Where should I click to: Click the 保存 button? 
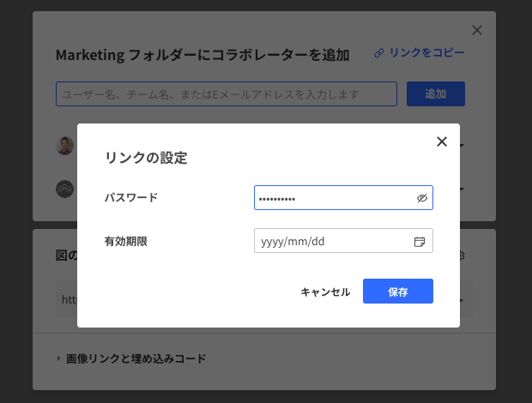click(397, 292)
